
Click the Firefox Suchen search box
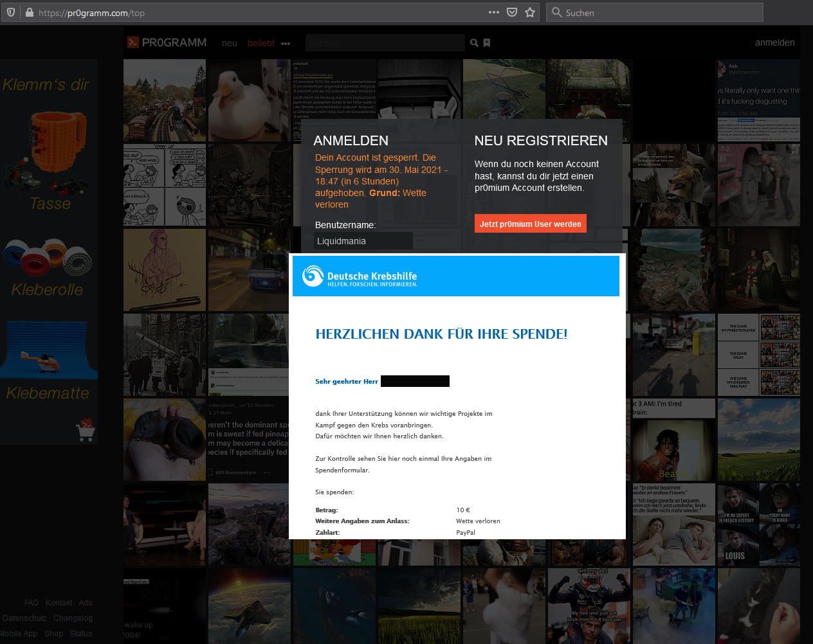656,12
